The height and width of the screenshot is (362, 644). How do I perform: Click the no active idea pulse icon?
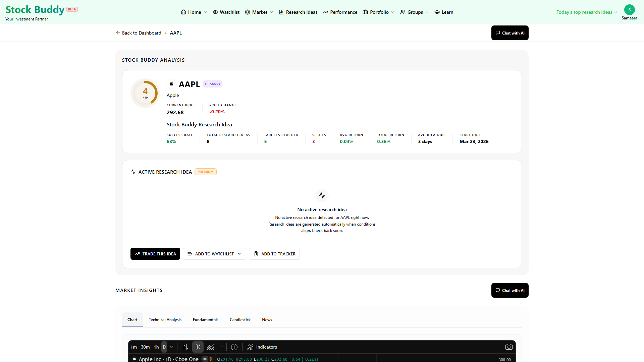[322, 195]
